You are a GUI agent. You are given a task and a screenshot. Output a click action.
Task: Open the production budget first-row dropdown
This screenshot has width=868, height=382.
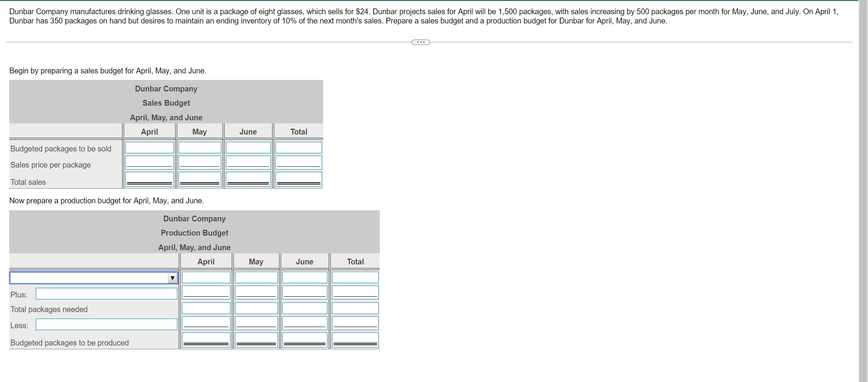[x=92, y=277]
